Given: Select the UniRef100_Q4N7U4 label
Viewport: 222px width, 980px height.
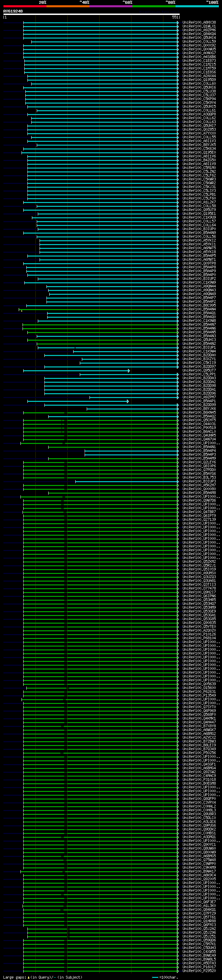Looking at the screenshot, I should pyautogui.click(x=199, y=439).
